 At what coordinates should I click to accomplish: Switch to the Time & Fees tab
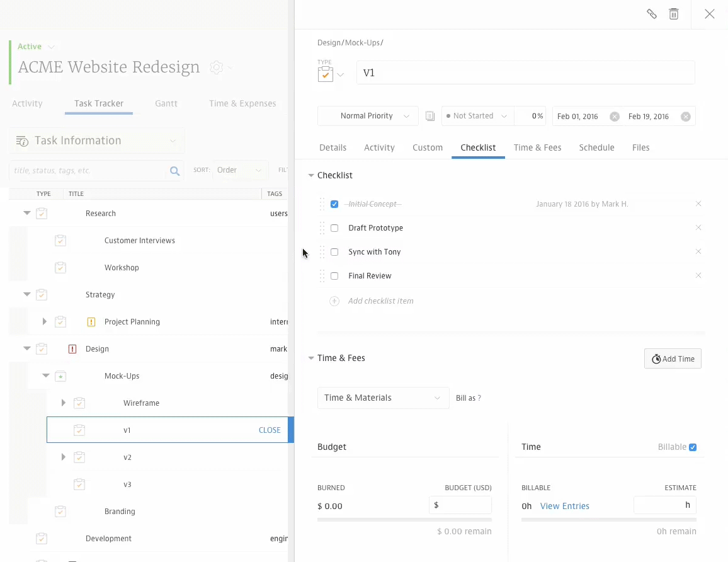coord(537,147)
